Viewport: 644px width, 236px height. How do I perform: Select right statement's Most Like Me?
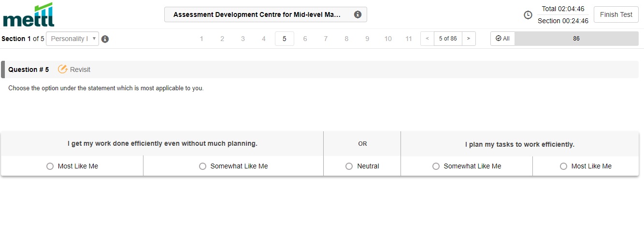pyautogui.click(x=564, y=166)
